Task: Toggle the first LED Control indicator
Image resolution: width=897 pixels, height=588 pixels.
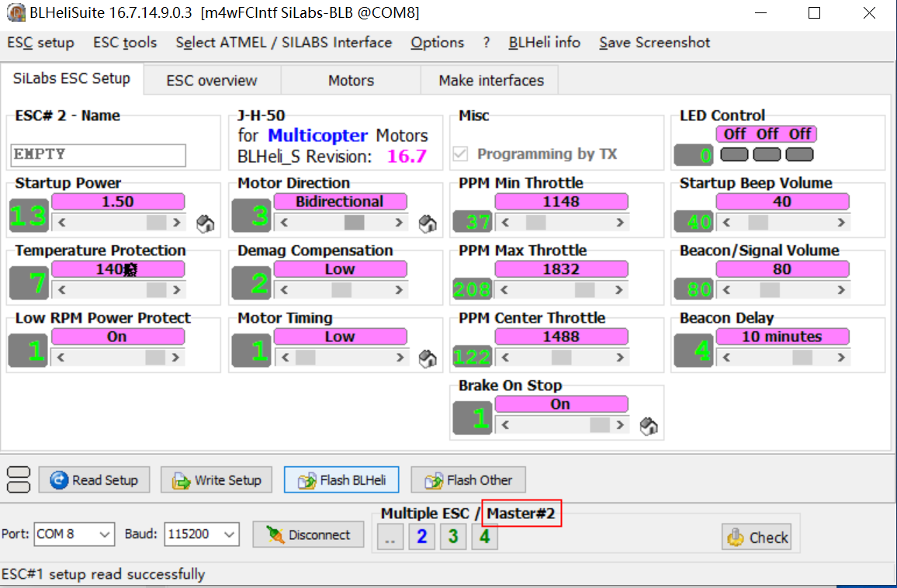Action: click(x=734, y=154)
